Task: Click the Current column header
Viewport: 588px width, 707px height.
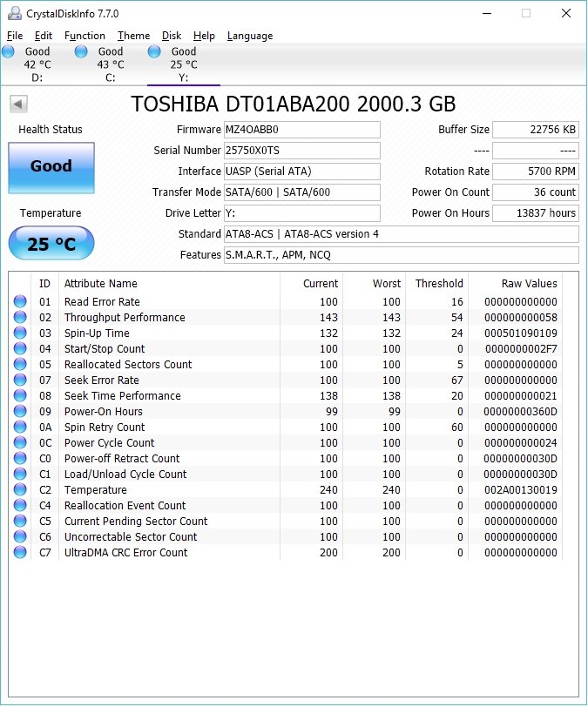Action: click(311, 283)
